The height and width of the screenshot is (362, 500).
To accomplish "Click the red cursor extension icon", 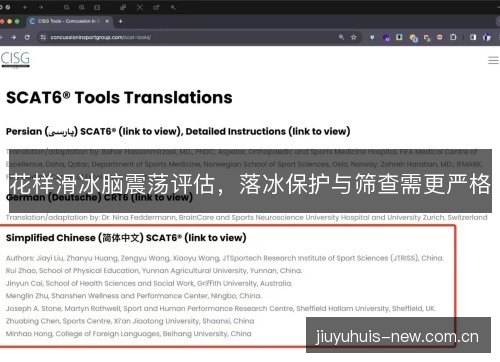I will pyautogui.click(x=427, y=38).
